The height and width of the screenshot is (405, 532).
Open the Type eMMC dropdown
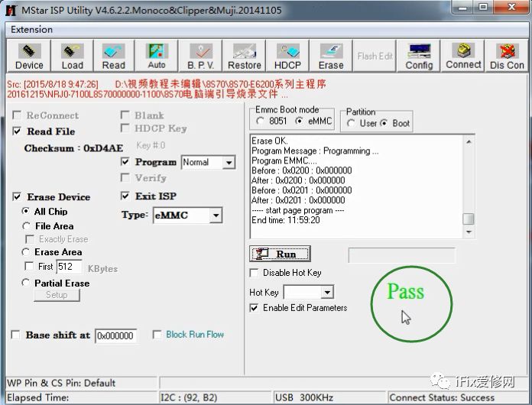tap(216, 215)
